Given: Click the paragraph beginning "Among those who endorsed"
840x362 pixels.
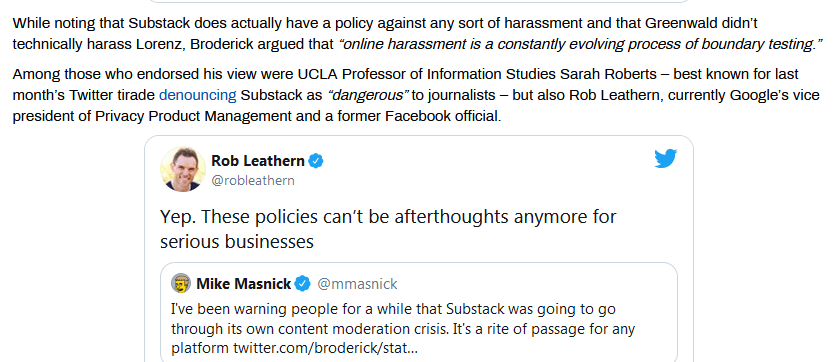Looking at the screenshot, I should coord(416,95).
